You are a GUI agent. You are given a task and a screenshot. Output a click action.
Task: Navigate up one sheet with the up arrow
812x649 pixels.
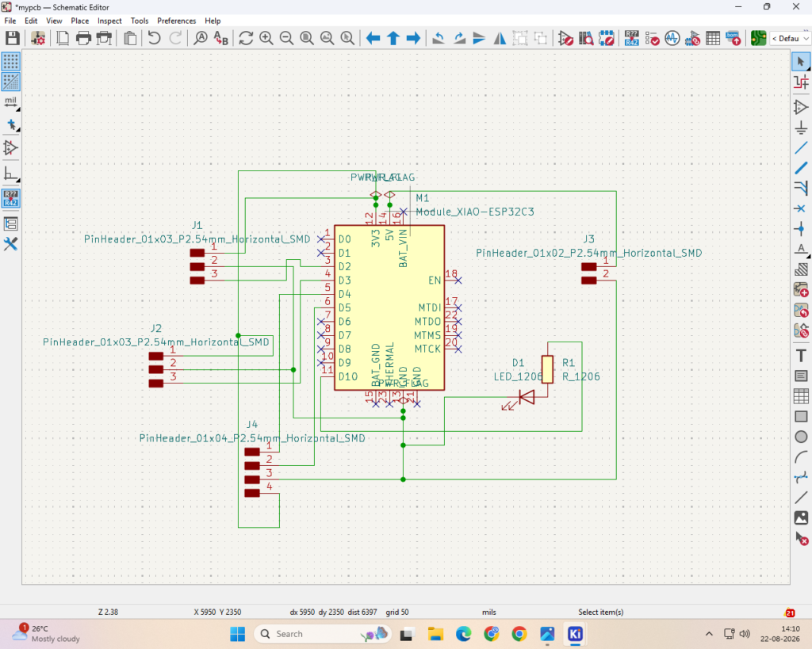pyautogui.click(x=393, y=38)
